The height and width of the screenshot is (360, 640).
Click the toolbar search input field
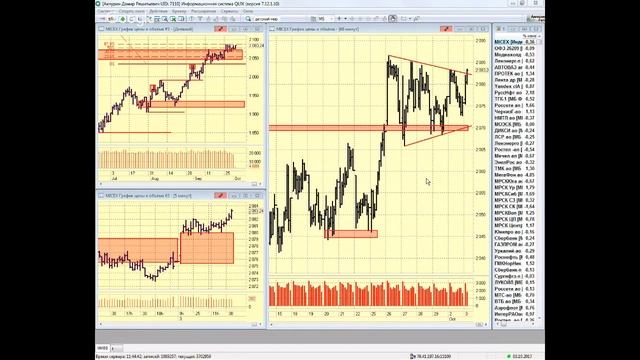[x=280, y=19]
